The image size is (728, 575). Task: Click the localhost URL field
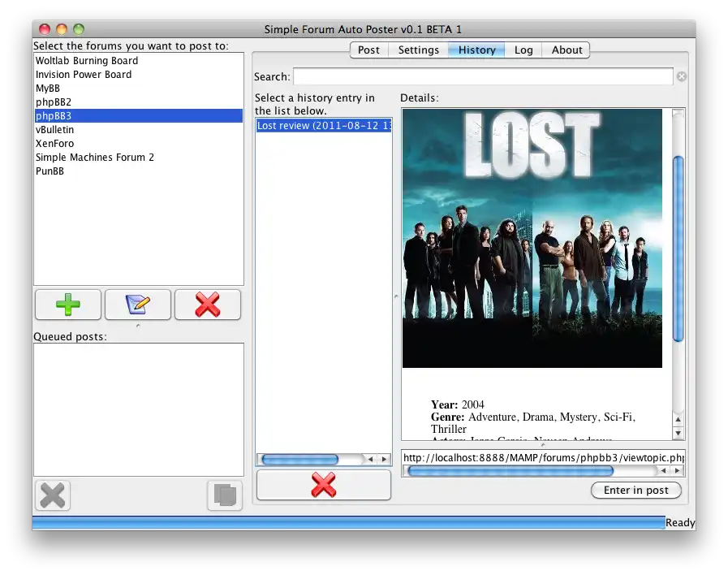543,457
